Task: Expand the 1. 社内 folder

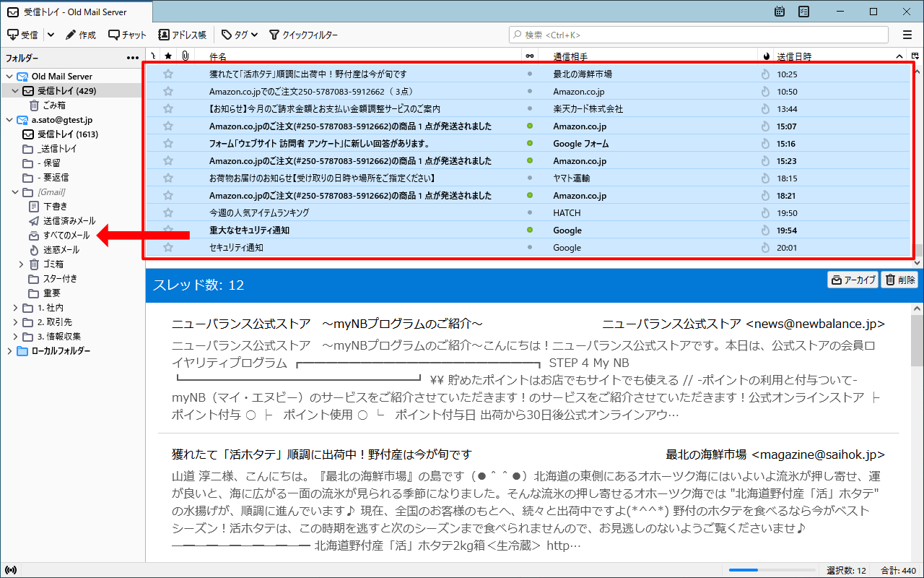Action: coord(15,308)
